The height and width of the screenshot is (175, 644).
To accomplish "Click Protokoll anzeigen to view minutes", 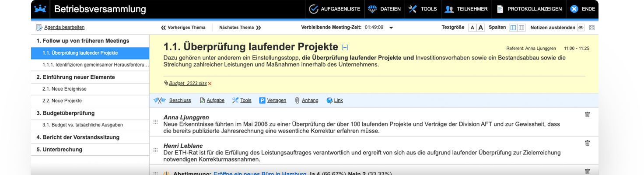I will coord(529,9).
